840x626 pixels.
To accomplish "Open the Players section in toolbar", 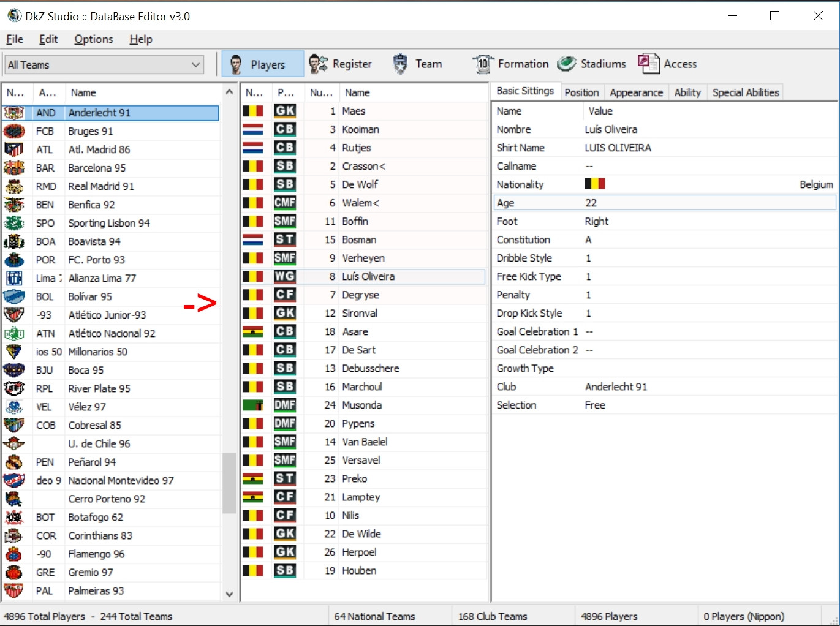I will (262, 64).
